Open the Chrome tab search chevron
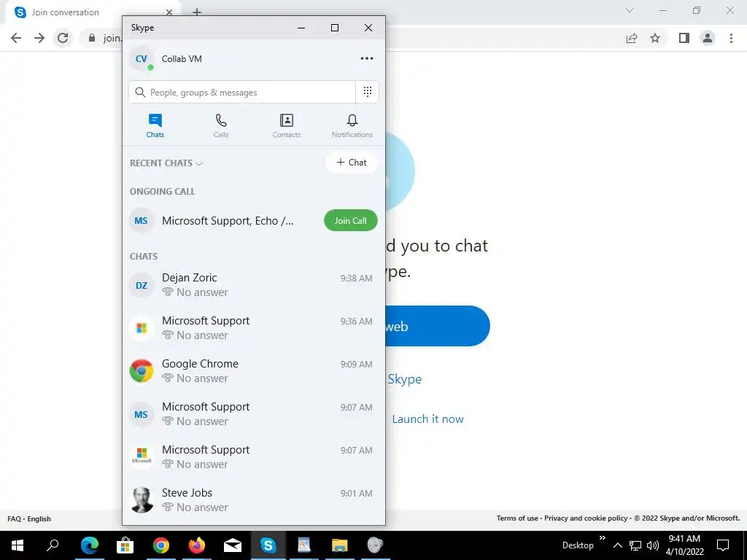 coord(630,10)
